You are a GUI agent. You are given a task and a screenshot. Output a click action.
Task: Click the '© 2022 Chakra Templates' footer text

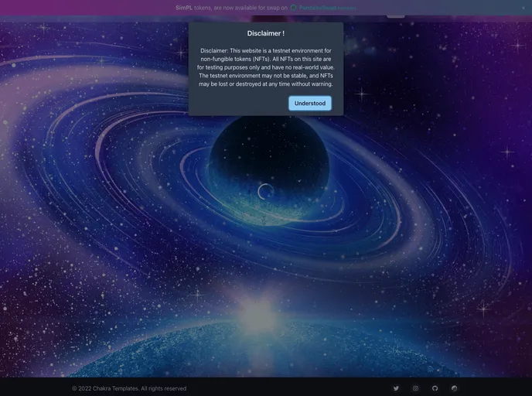pyautogui.click(x=128, y=388)
